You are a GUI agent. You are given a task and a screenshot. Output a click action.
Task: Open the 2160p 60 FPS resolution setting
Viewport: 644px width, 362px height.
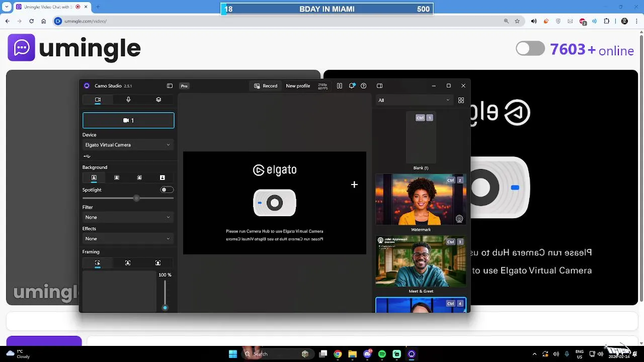[x=323, y=86]
